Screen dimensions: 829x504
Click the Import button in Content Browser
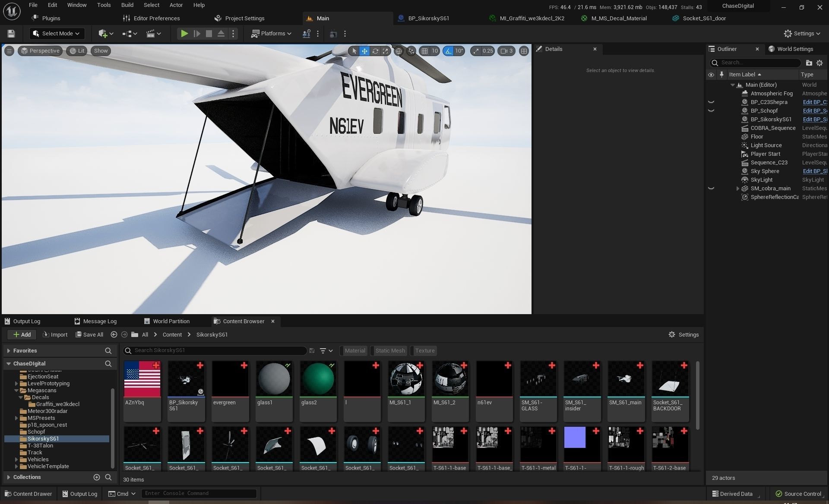[x=55, y=334]
